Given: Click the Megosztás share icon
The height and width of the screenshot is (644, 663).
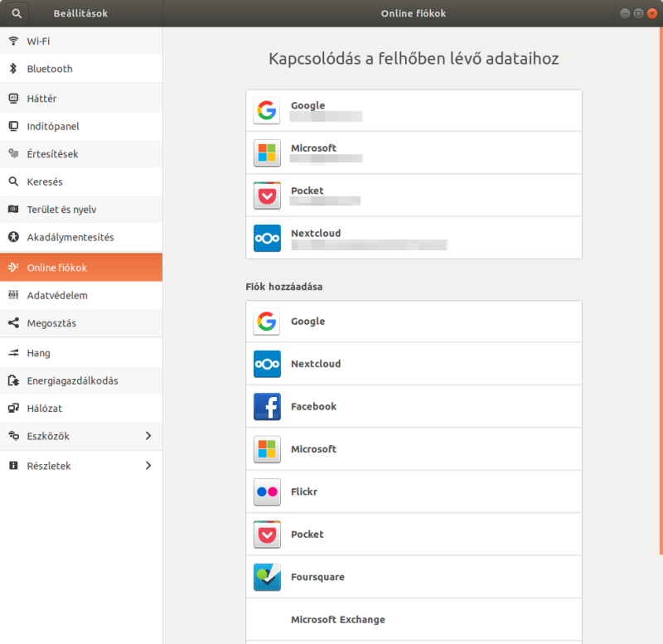Looking at the screenshot, I should (x=13, y=323).
